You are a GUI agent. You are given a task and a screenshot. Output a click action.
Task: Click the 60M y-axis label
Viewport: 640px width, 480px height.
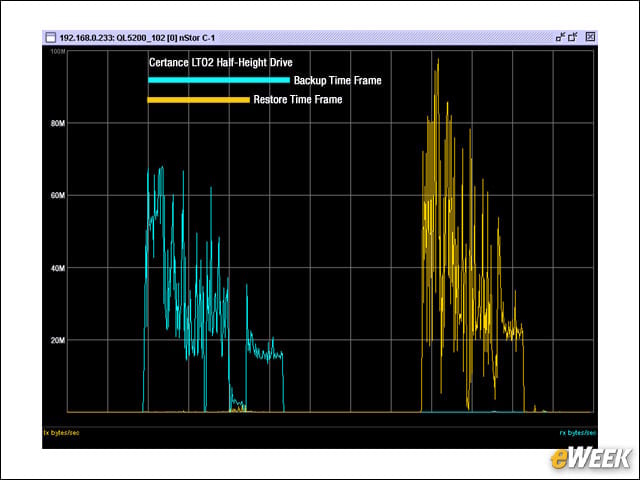point(58,196)
